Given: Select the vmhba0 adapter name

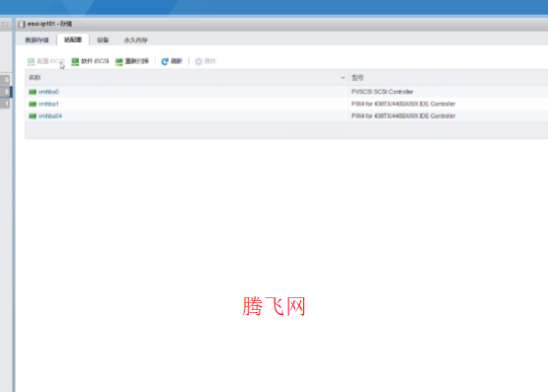Looking at the screenshot, I should 48,92.
